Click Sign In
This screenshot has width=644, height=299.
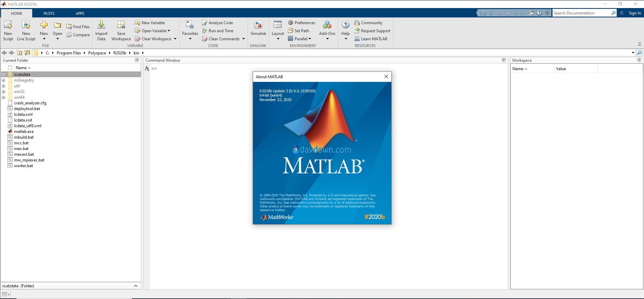(x=635, y=13)
